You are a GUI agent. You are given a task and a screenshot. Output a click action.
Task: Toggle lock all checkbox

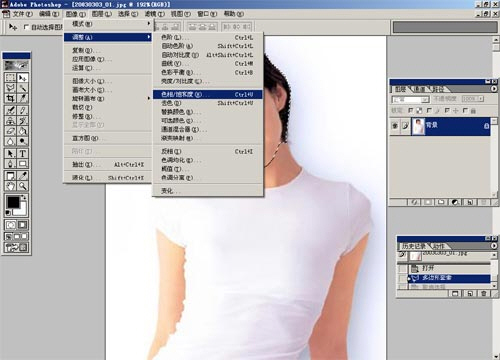[465, 110]
